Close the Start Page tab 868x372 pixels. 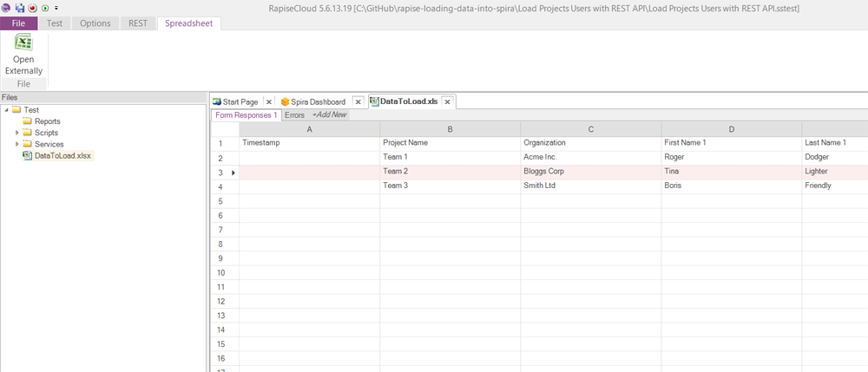[x=269, y=101]
